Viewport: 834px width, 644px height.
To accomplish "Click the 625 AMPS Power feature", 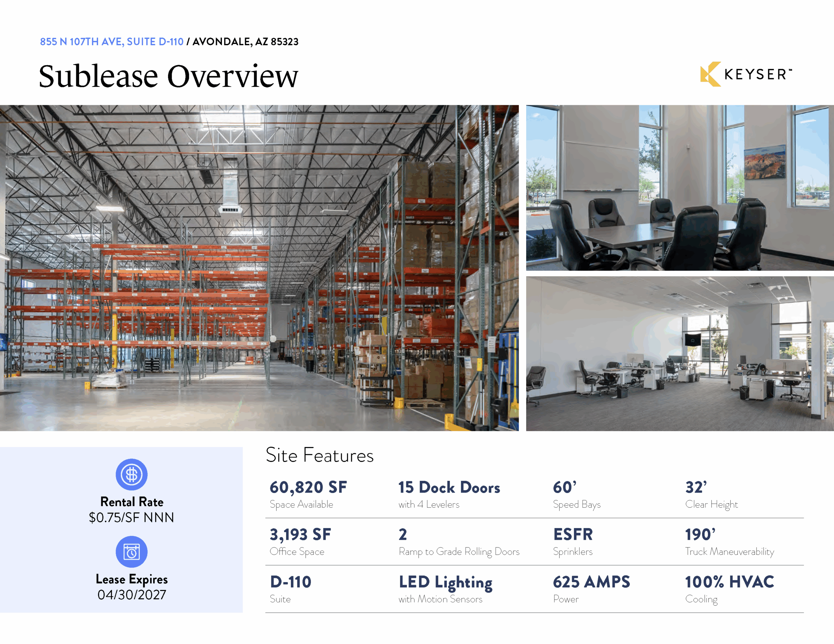I will 591,582.
